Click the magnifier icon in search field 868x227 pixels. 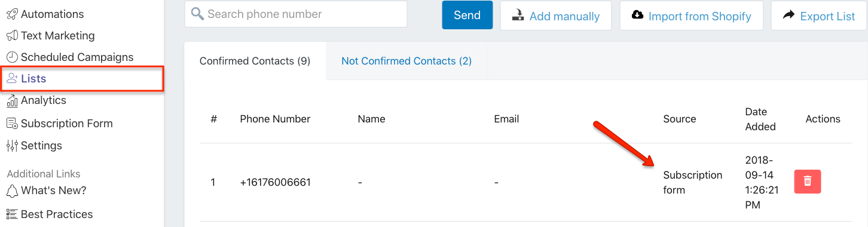tap(197, 14)
